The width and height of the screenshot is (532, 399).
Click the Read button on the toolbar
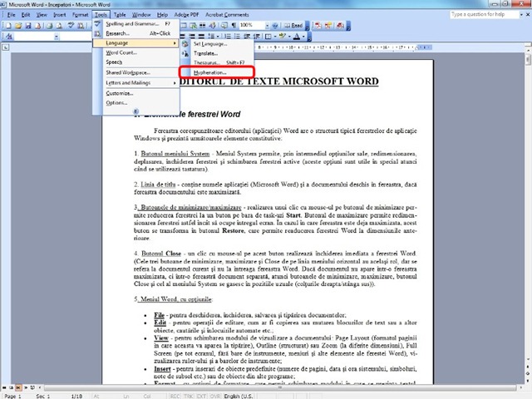(293, 26)
